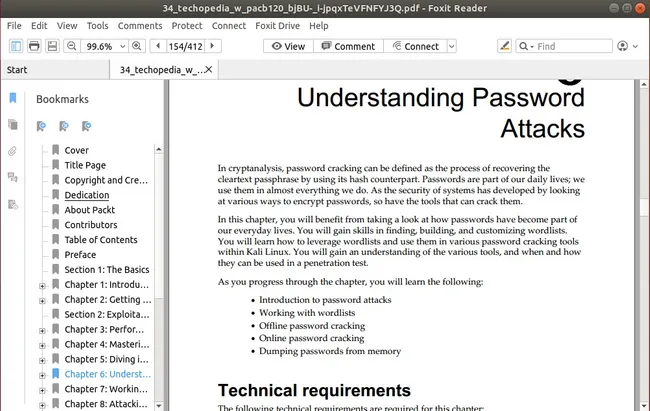Click the Connect mode button
The width and height of the screenshot is (650, 411).
click(x=415, y=46)
